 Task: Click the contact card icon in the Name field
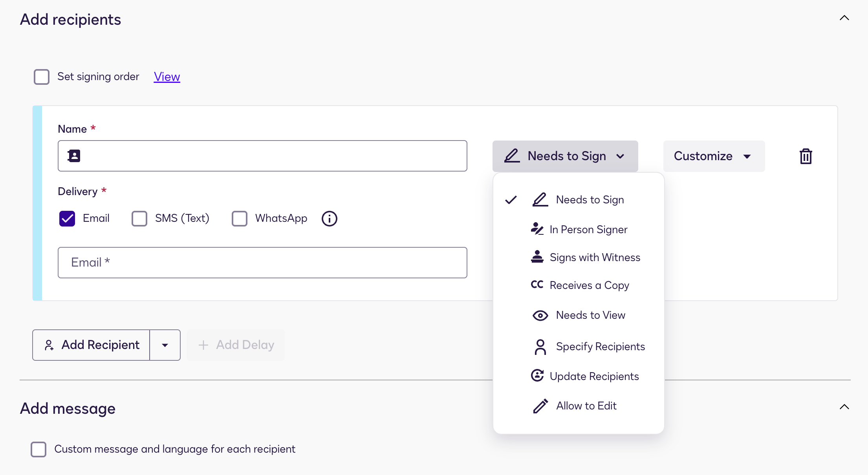(x=75, y=156)
